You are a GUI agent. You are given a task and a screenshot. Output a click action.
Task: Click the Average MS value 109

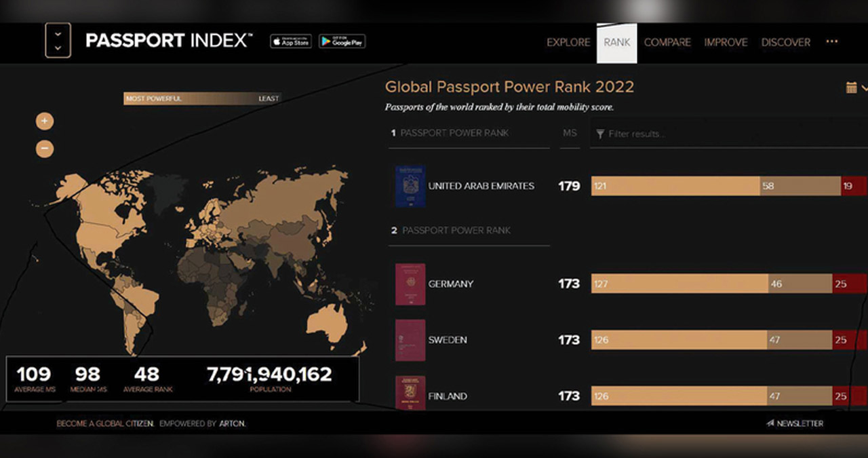coord(34,374)
